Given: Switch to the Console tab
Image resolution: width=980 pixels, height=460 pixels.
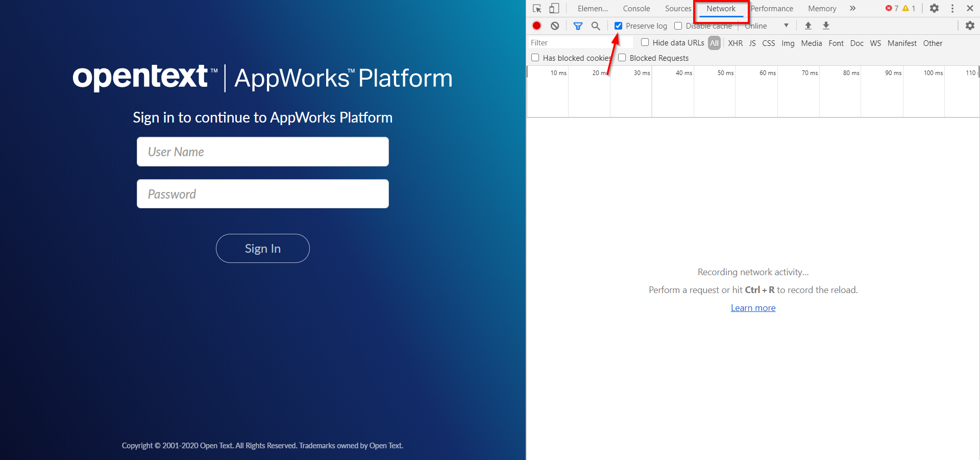Looking at the screenshot, I should [636, 9].
